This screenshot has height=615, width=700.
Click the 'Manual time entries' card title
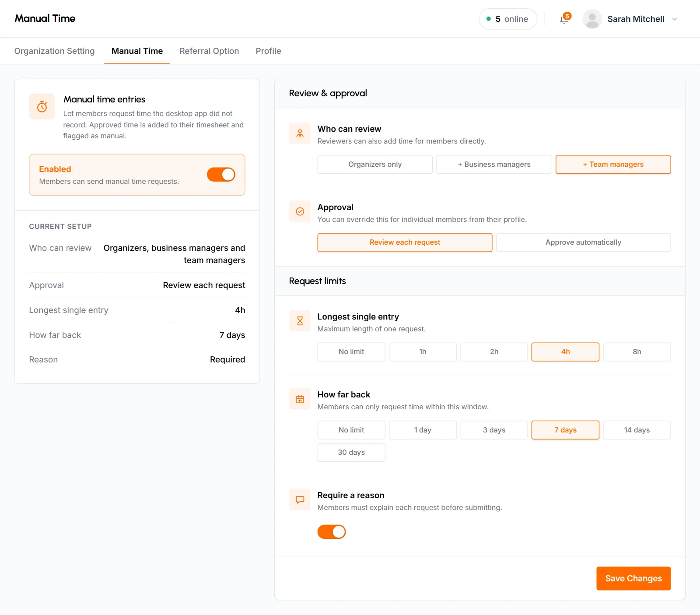pyautogui.click(x=104, y=99)
